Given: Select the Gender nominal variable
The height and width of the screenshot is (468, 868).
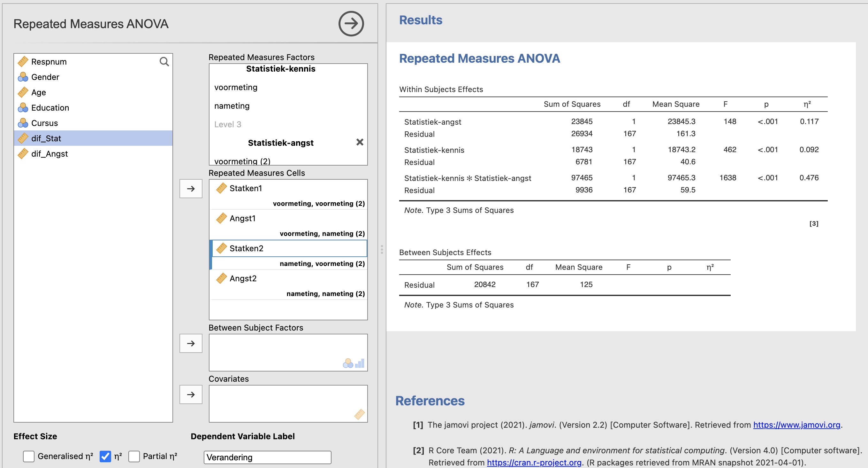Looking at the screenshot, I should click(x=45, y=77).
